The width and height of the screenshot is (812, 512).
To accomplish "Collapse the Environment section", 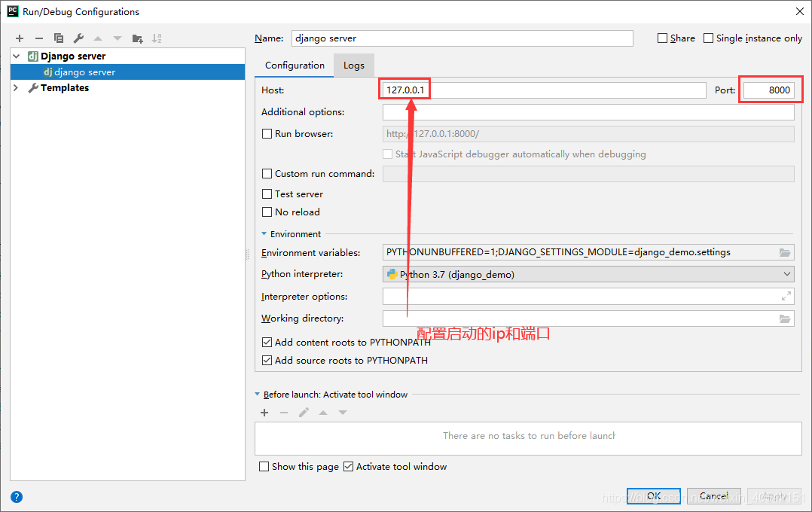I will [x=264, y=234].
